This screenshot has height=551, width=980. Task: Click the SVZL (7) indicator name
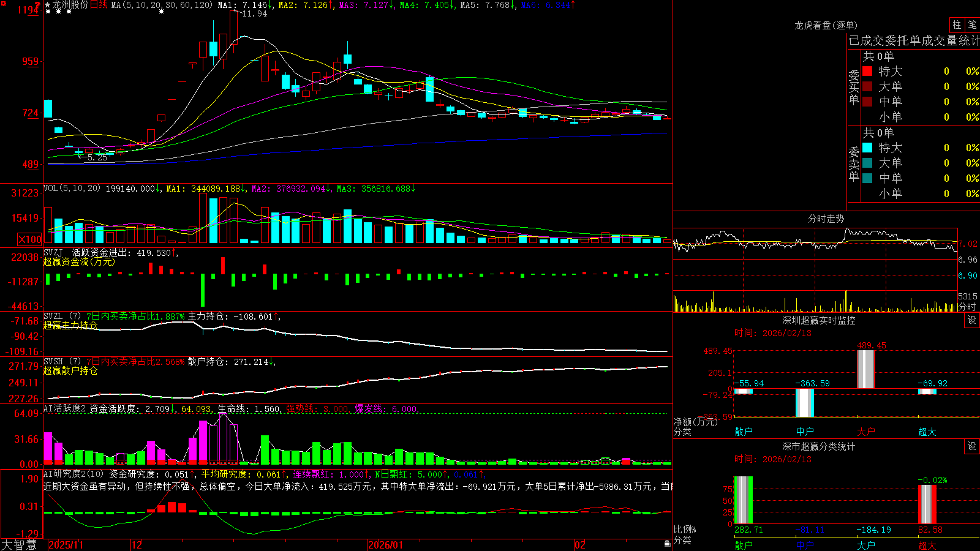click(62, 317)
